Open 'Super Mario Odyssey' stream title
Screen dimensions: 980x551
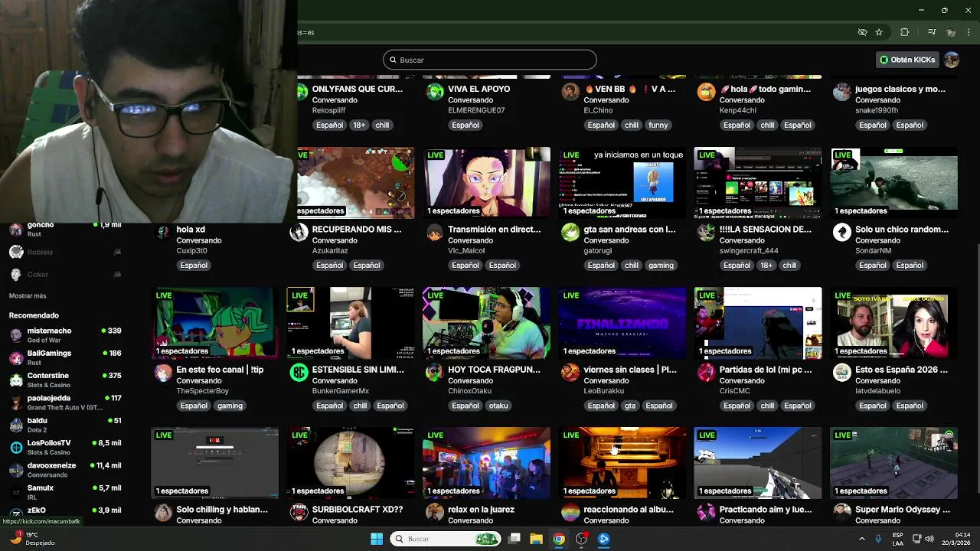(x=903, y=509)
